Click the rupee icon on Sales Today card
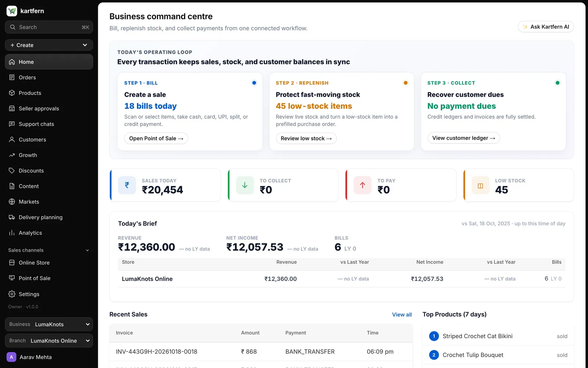 127,185
